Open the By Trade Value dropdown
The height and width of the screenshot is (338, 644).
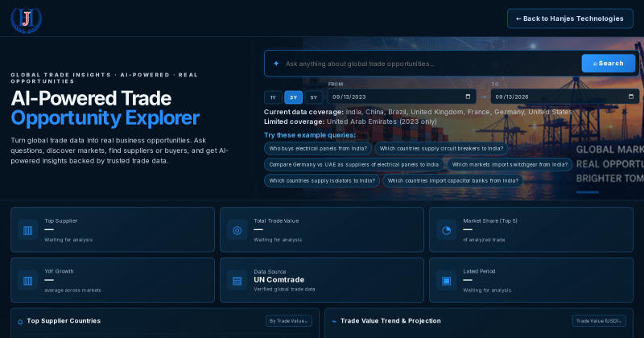tap(289, 321)
